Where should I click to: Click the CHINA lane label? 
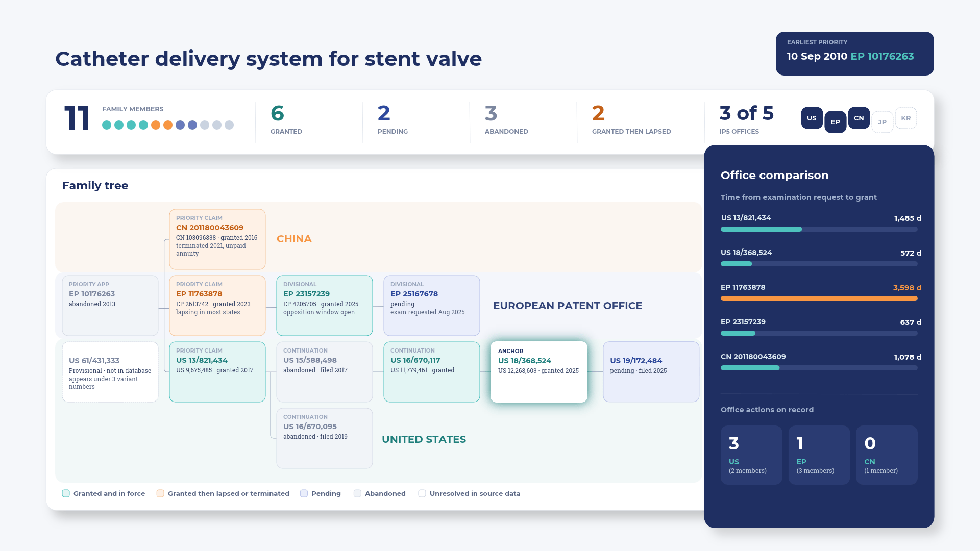click(294, 239)
